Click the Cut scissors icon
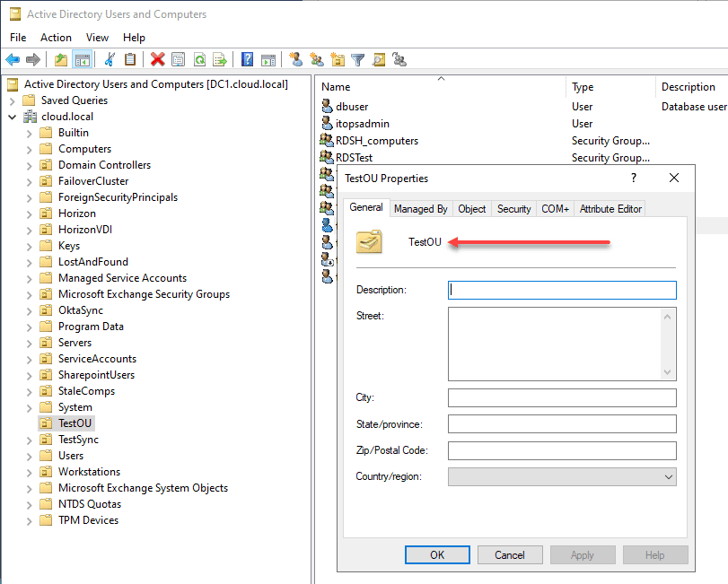728x584 pixels. 110,59
